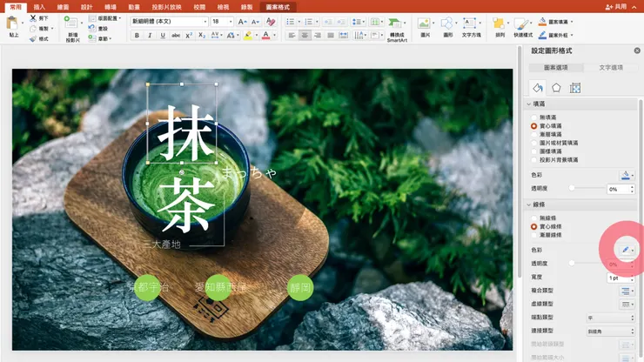
Task: Select Gradient Fill (漸層填滿) radio button
Action: (534, 134)
